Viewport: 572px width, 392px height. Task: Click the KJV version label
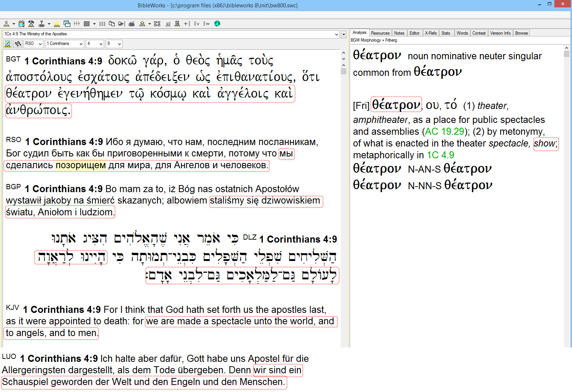click(13, 307)
